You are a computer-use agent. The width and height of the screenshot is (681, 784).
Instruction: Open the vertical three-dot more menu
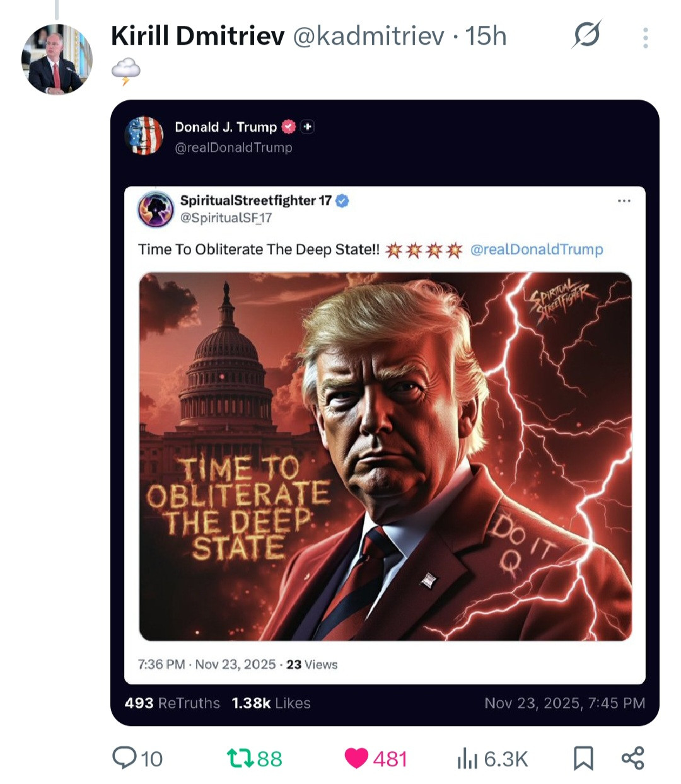point(645,38)
